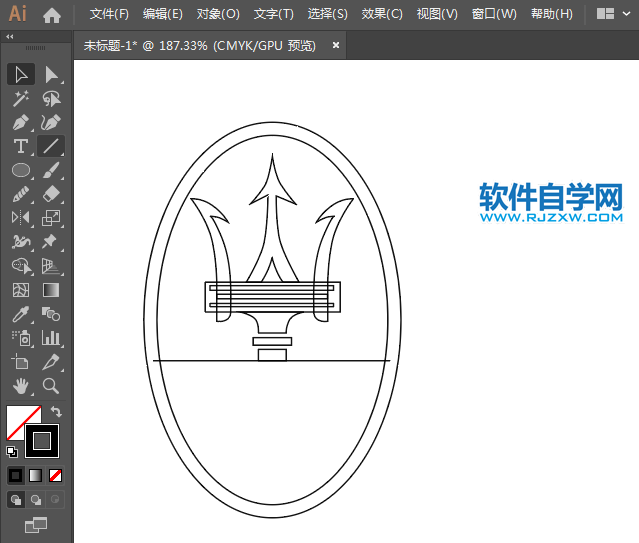Open the 文字(T) menu

[x=274, y=14]
